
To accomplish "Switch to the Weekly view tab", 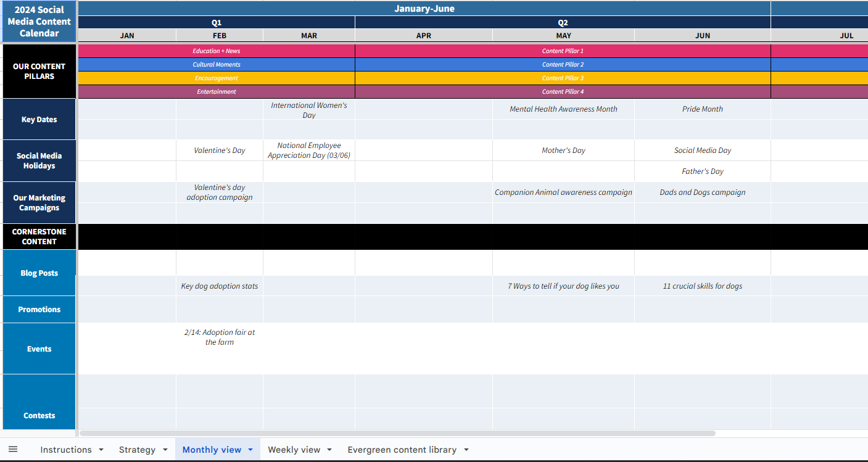I will [295, 449].
